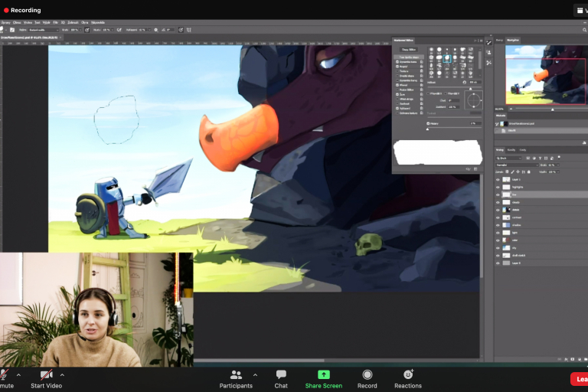Expand the arrow next to Participants
The image size is (588, 392).
(x=255, y=375)
